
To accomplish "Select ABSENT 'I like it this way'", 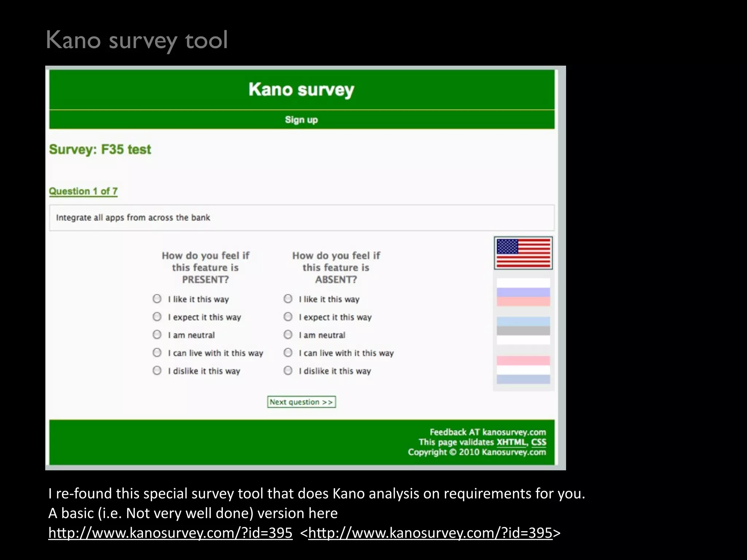I will 288,299.
